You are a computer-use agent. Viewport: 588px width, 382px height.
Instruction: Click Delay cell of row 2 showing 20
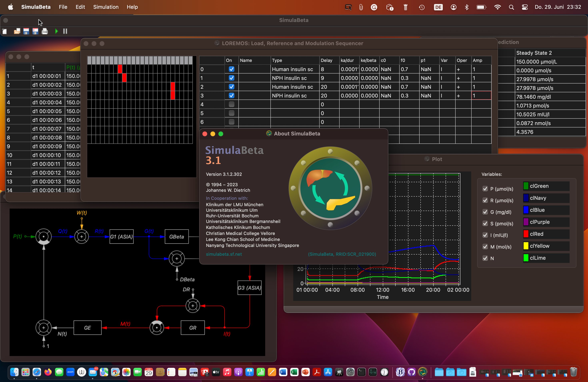[x=329, y=87]
